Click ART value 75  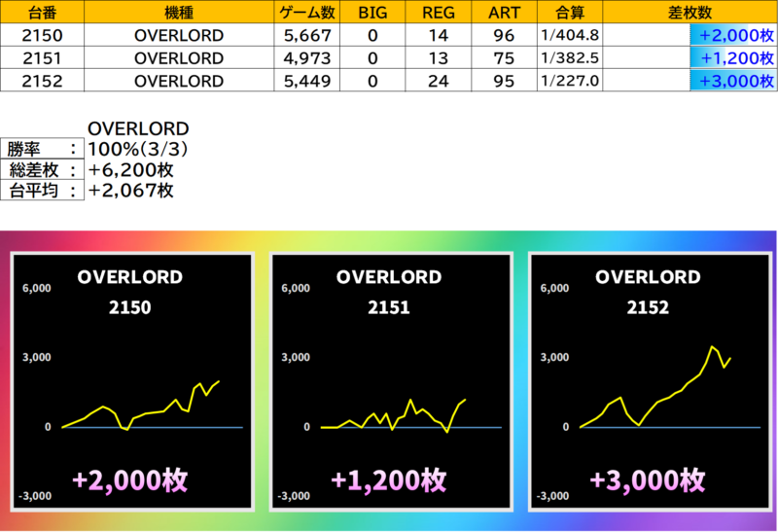click(x=504, y=58)
